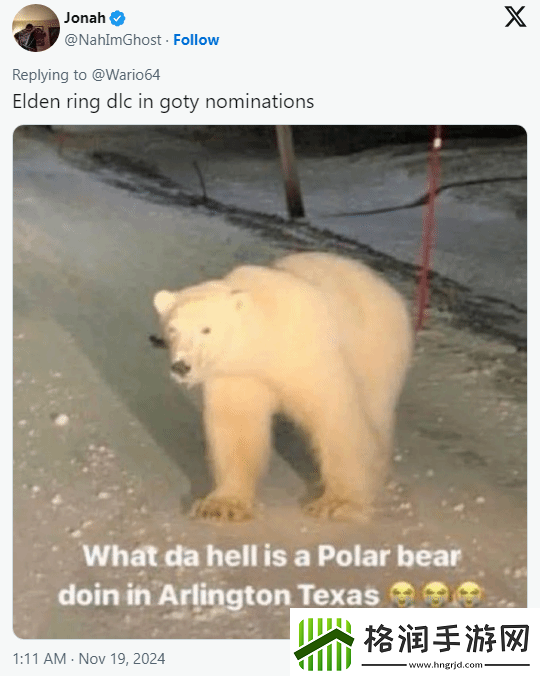
Task: Click the green house watermark logo
Action: (324, 643)
